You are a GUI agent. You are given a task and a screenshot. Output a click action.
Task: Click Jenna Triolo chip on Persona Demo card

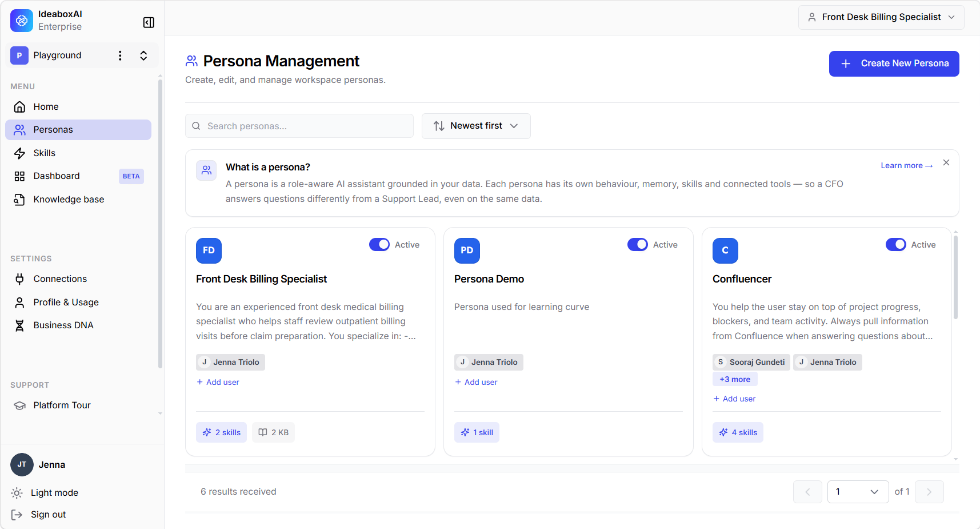coord(489,362)
